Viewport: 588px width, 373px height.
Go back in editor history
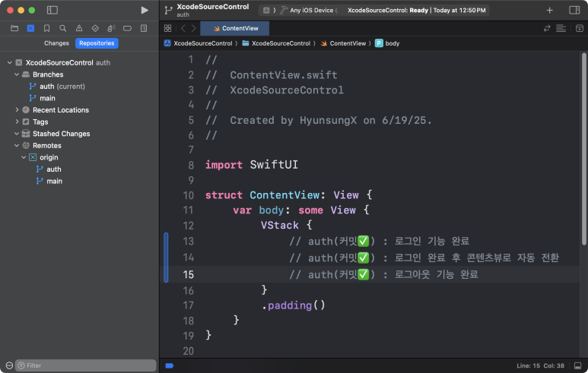[183, 28]
